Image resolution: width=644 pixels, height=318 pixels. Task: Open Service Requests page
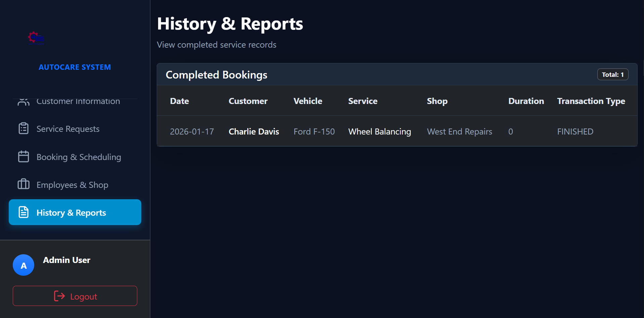75,129
